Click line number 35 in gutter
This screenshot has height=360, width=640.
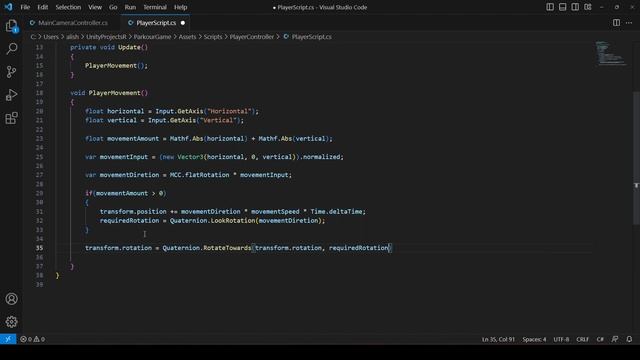pyautogui.click(x=39, y=248)
